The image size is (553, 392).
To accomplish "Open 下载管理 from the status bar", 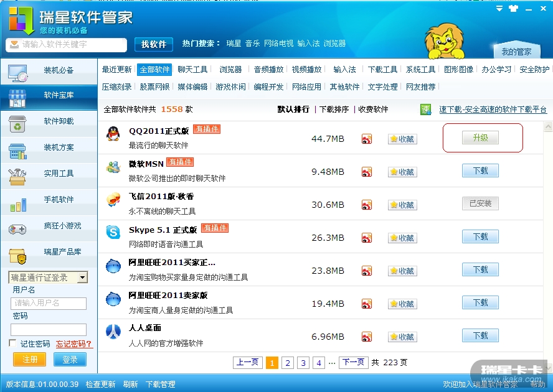I will coord(161,385).
